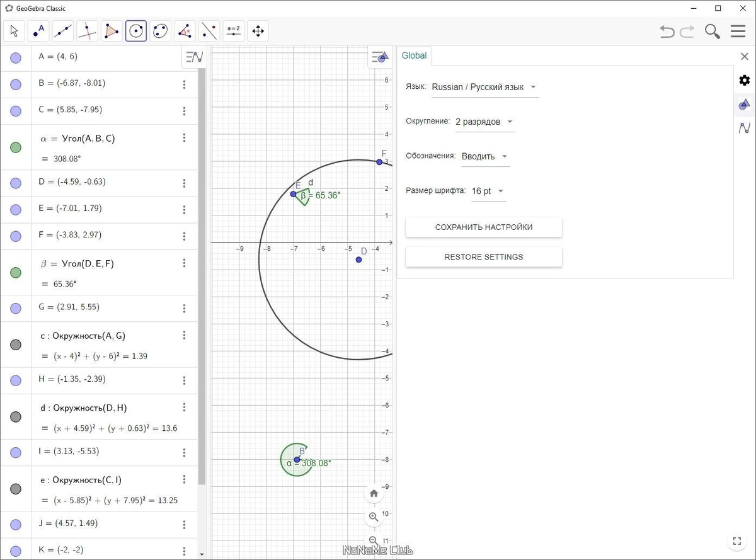Click the Home standard view button
The height and width of the screenshot is (560, 756).
(x=374, y=493)
